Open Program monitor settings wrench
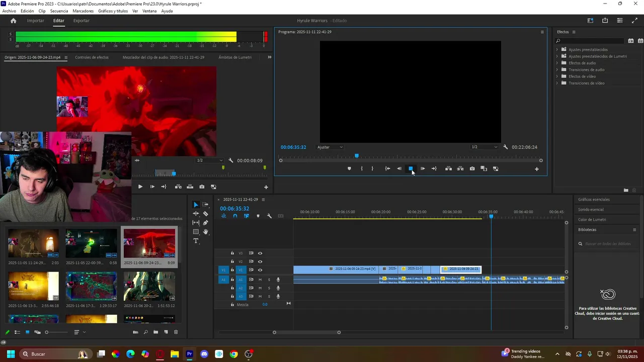The height and width of the screenshot is (362, 644). 505,147
